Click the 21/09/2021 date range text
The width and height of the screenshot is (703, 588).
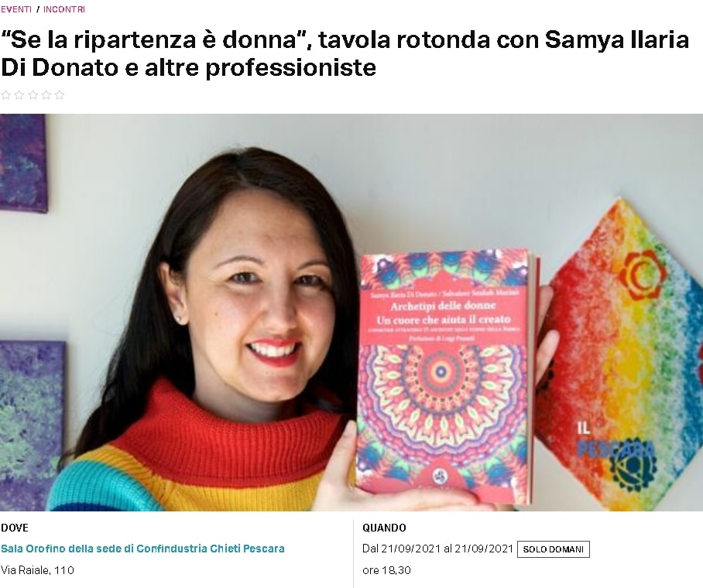(437, 549)
